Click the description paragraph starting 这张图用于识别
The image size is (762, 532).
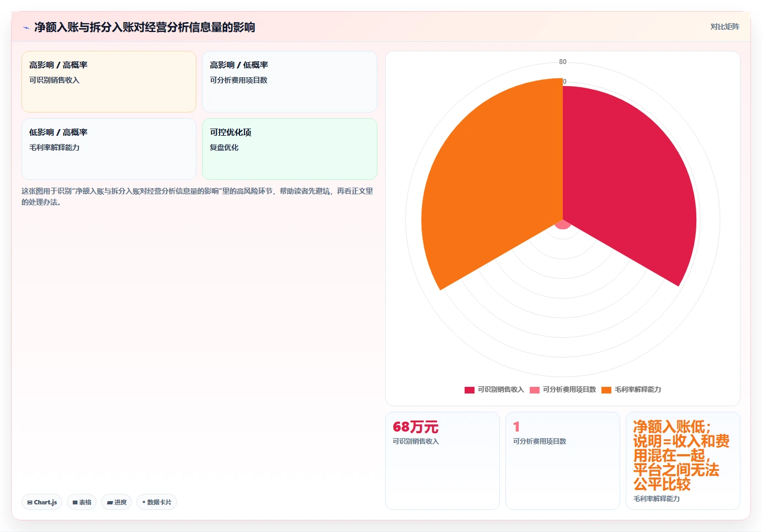click(x=198, y=196)
